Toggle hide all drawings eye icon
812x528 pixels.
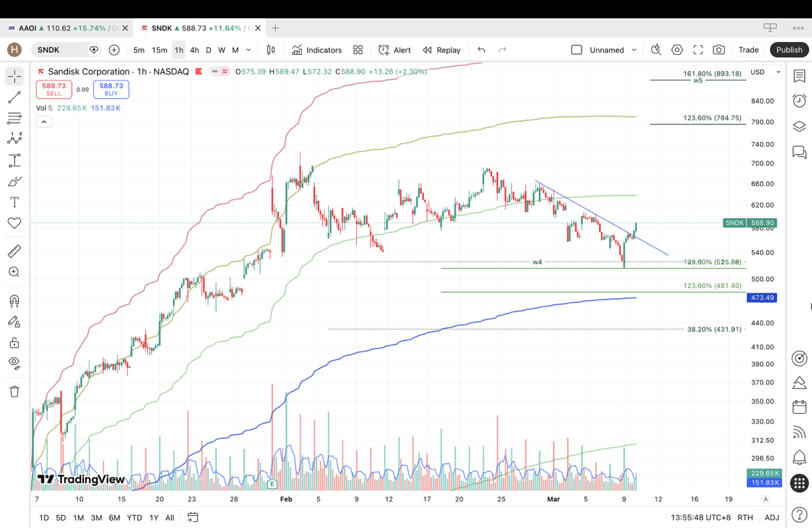pyautogui.click(x=14, y=362)
